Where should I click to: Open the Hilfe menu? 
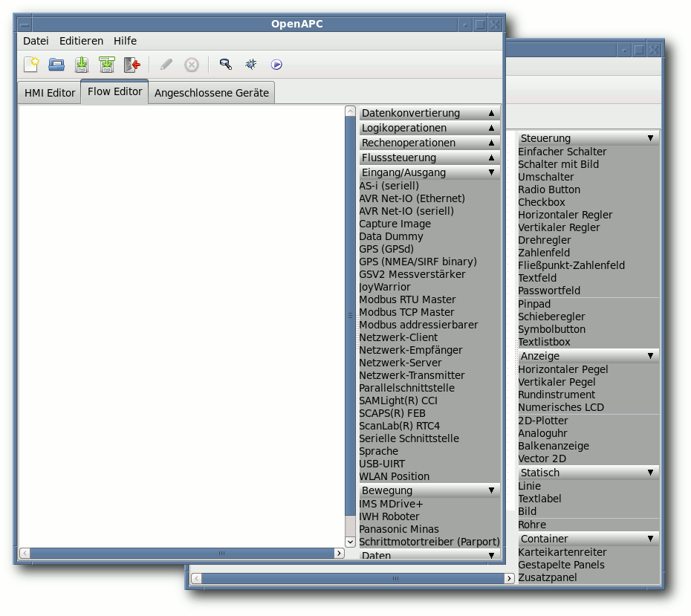point(125,41)
